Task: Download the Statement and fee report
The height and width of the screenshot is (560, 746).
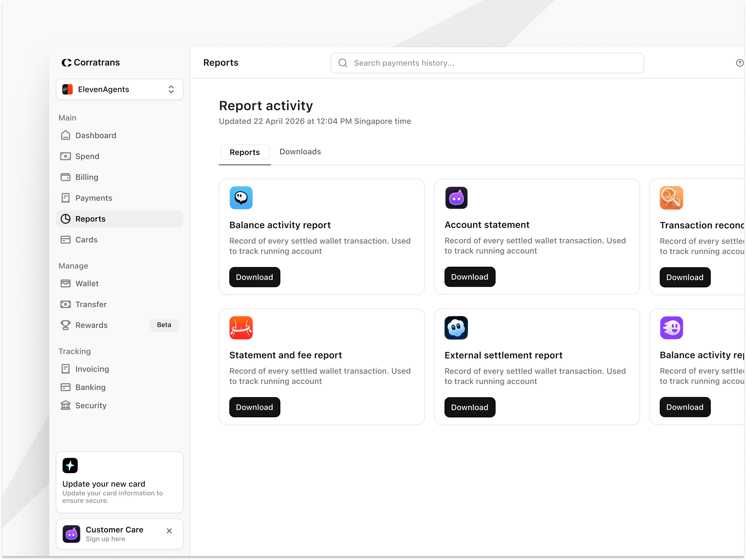Action: [x=255, y=407]
